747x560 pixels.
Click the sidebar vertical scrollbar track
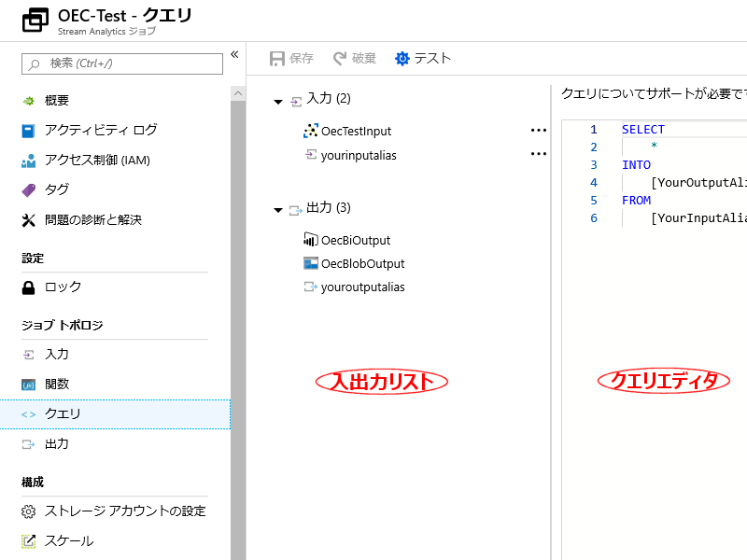tap(238, 330)
